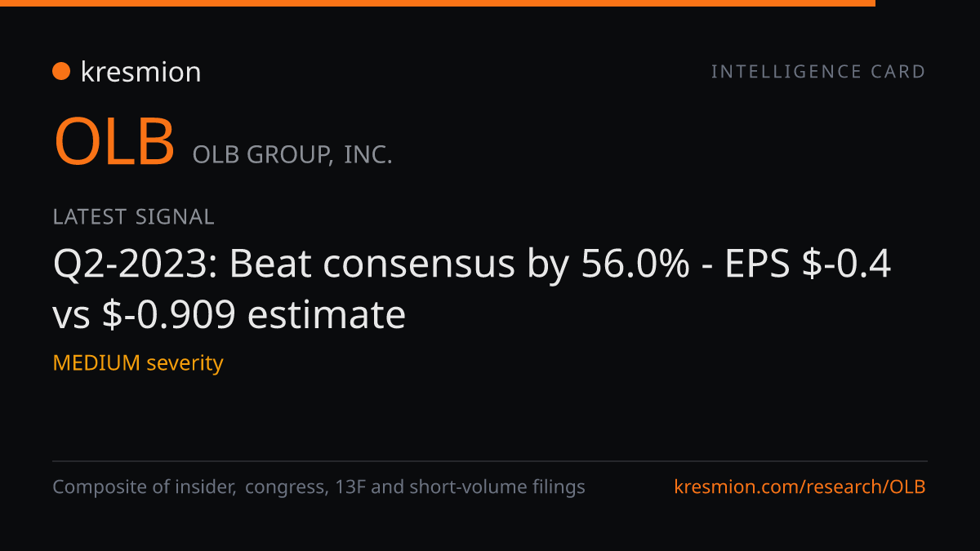Screen dimensions: 980x551
Task: Click the kresmion brand name
Action: (141, 72)
